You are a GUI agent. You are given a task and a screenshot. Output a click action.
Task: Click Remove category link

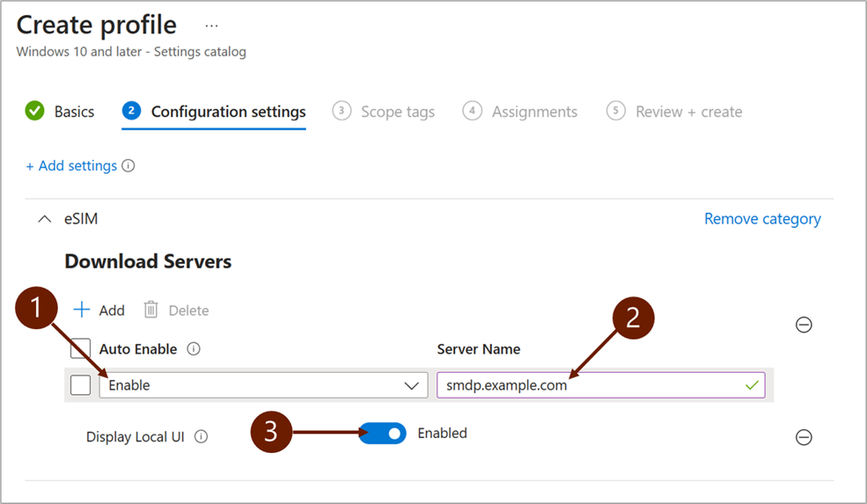[x=762, y=219]
